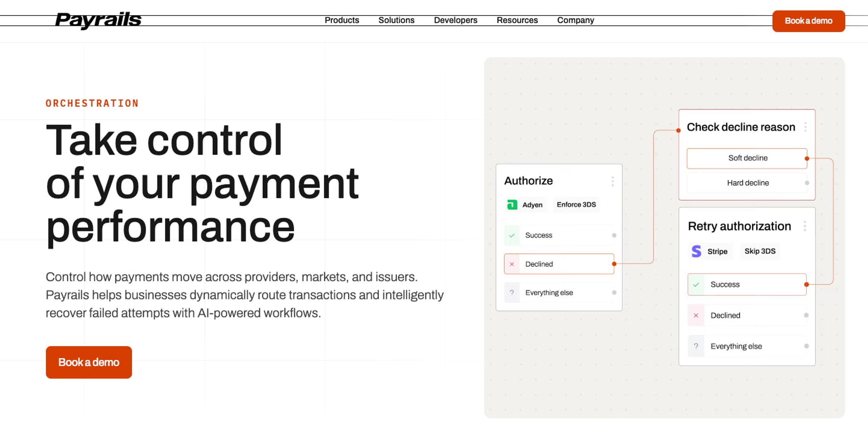Open the Solutions menu

(x=396, y=20)
